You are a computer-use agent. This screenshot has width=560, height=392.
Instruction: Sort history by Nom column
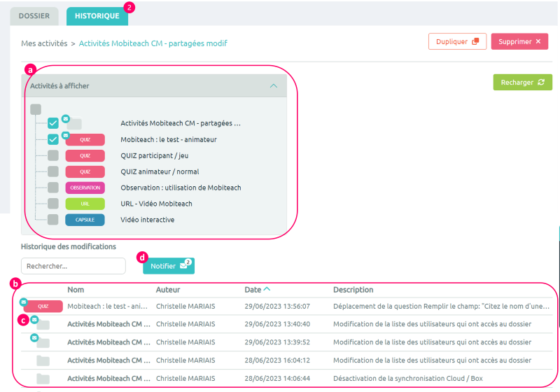[76, 290]
